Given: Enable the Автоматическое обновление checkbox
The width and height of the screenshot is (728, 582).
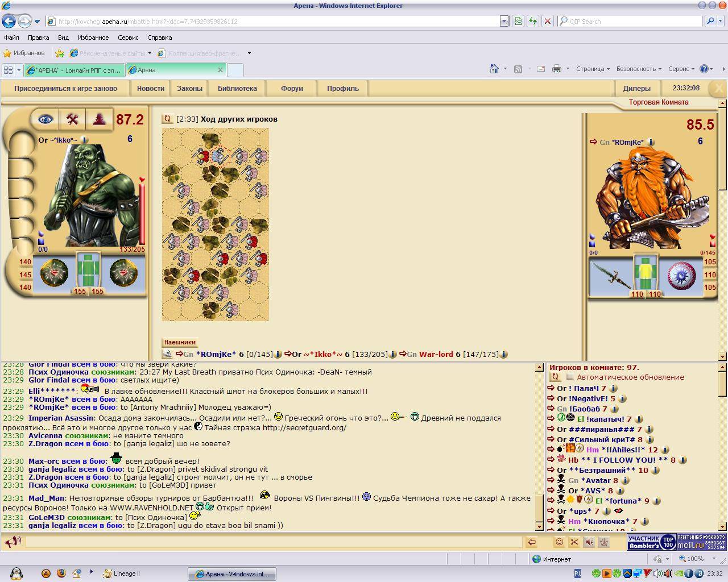Looking at the screenshot, I should click(x=570, y=377).
